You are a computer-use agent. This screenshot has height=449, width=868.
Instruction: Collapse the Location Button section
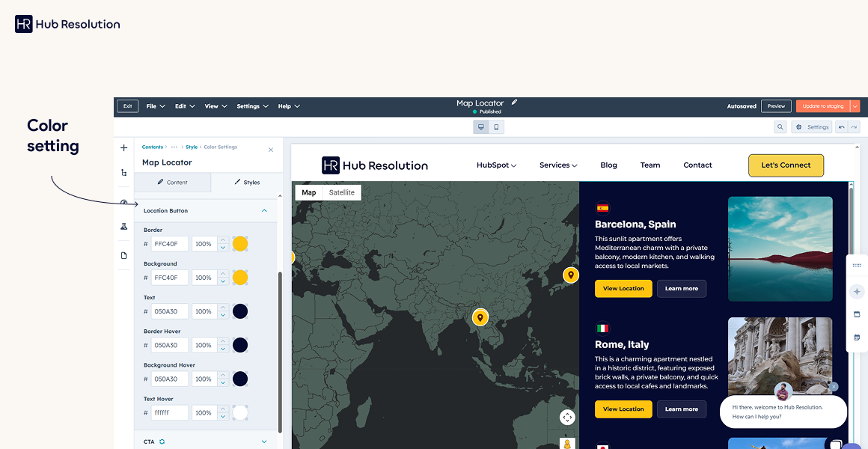[264, 210]
